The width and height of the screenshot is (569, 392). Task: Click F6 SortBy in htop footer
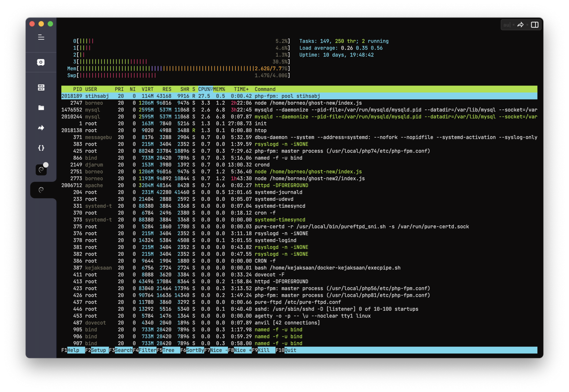coord(192,350)
